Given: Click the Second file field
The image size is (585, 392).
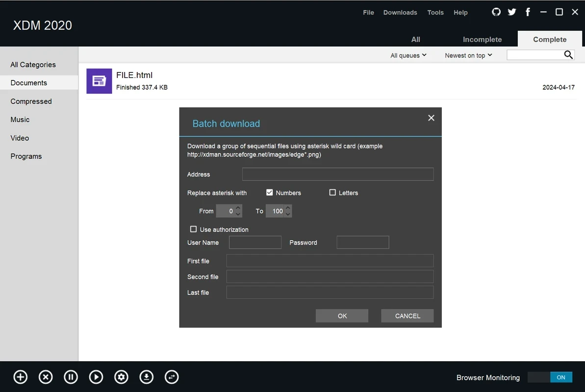Looking at the screenshot, I should pyautogui.click(x=330, y=276).
